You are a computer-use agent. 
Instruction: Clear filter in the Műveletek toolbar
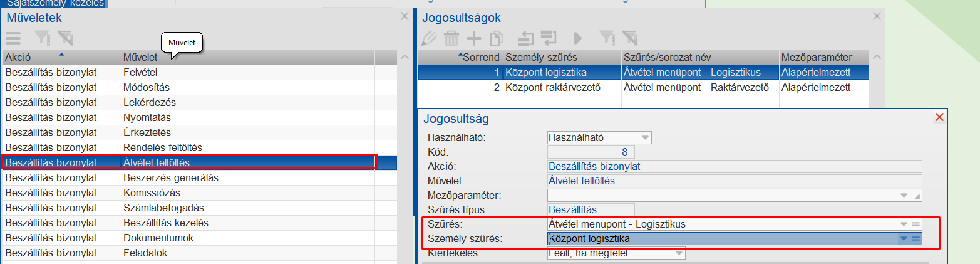[x=64, y=38]
